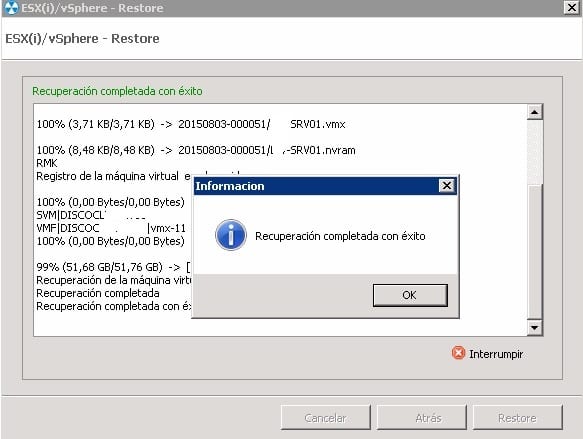Click the Atrás button
Viewport: 583px width, 439px height.
[422, 417]
